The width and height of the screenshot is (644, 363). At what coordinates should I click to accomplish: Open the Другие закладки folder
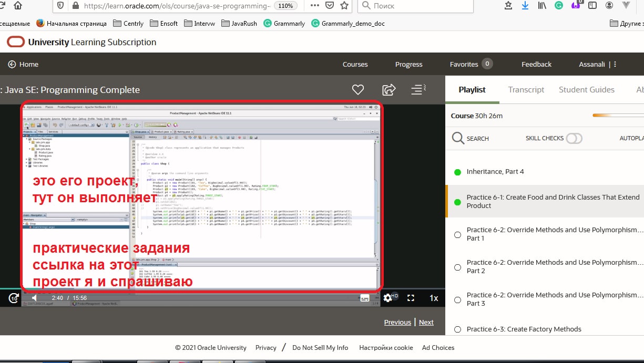pyautogui.click(x=627, y=23)
